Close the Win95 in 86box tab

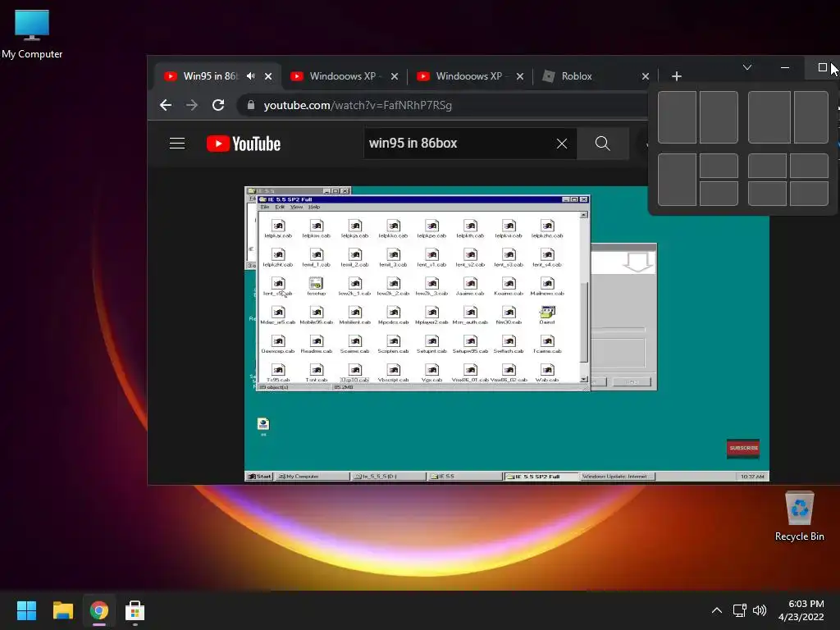coord(268,76)
